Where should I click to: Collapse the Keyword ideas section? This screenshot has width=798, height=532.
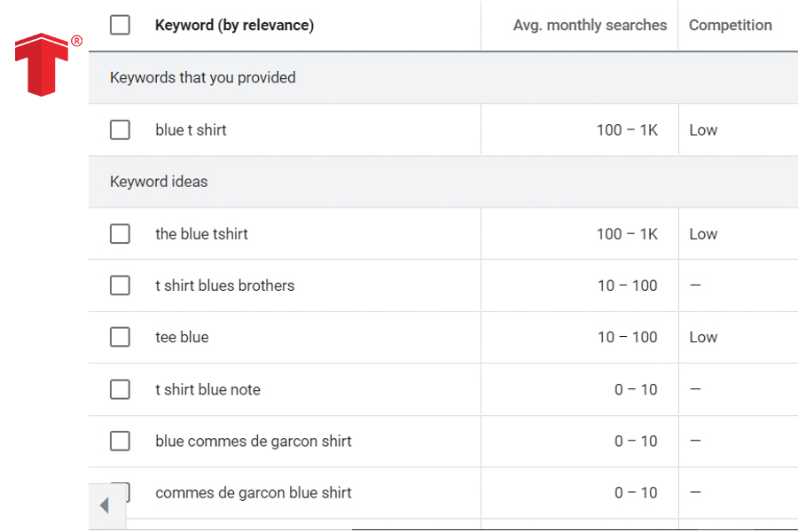click(x=159, y=182)
